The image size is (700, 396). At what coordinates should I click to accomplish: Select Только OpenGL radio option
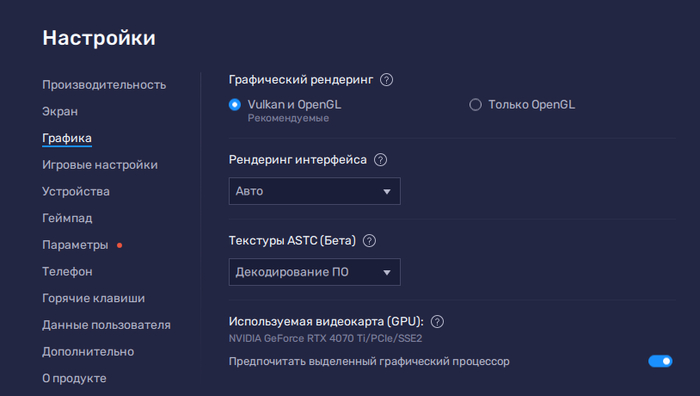tap(475, 104)
